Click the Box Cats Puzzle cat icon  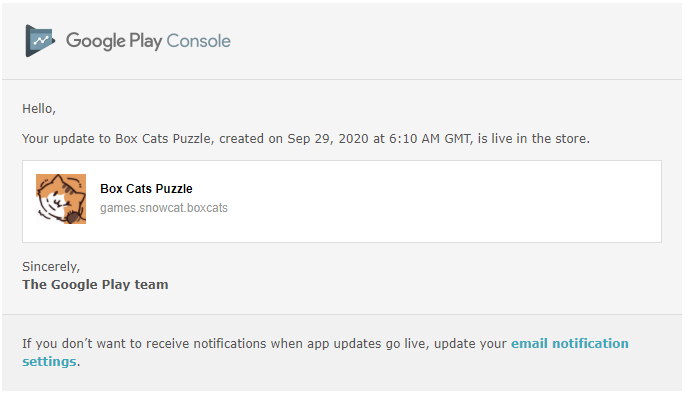(61, 199)
